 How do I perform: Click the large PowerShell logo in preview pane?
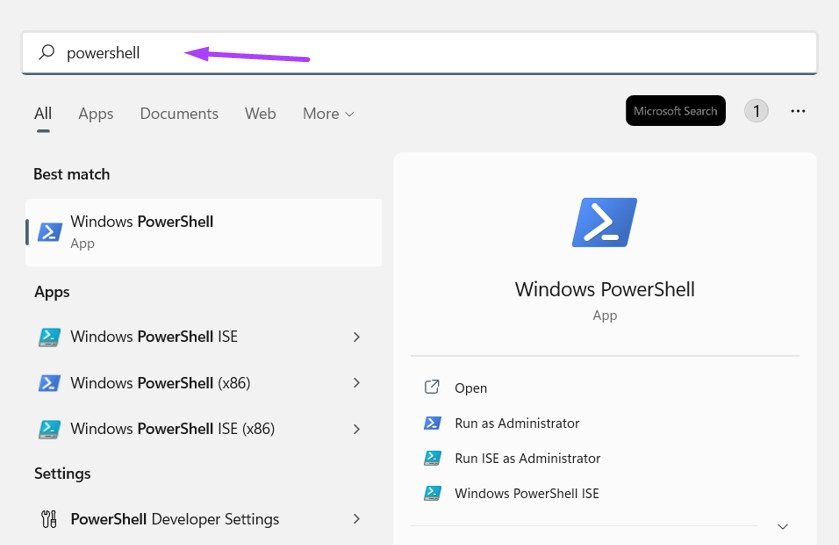[605, 222]
